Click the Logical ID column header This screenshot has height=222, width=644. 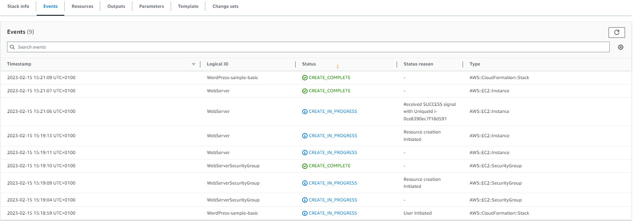tap(217, 64)
